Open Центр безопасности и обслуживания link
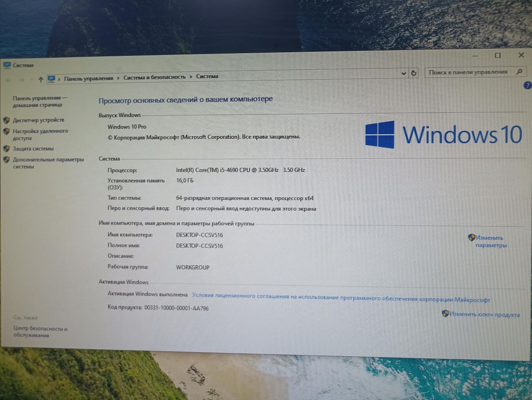Viewport: 532px width, 400px height. click(40, 332)
